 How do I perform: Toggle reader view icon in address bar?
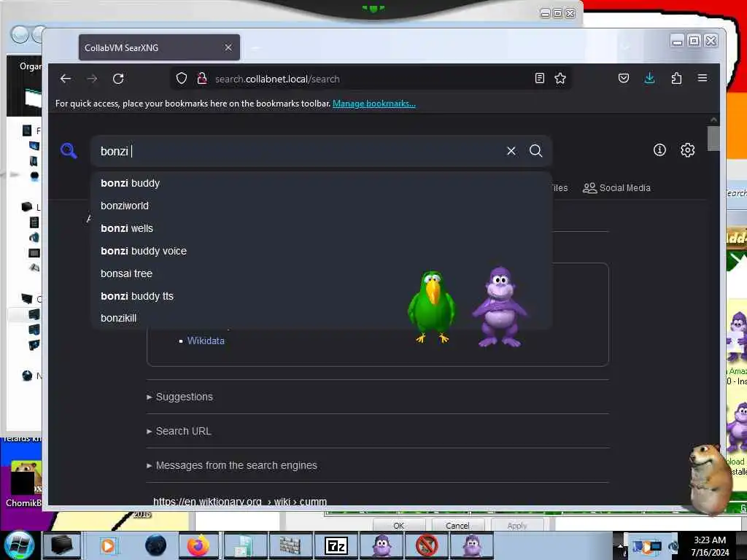pyautogui.click(x=539, y=78)
